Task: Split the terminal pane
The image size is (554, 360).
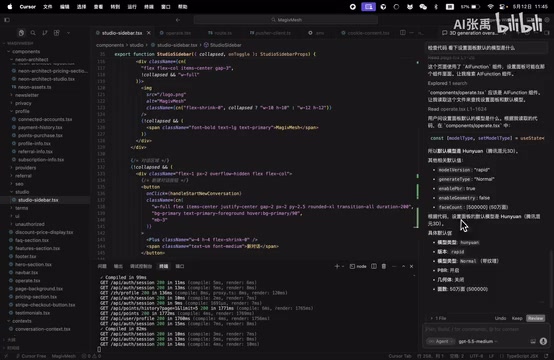Action: pyautogui.click(x=374, y=266)
